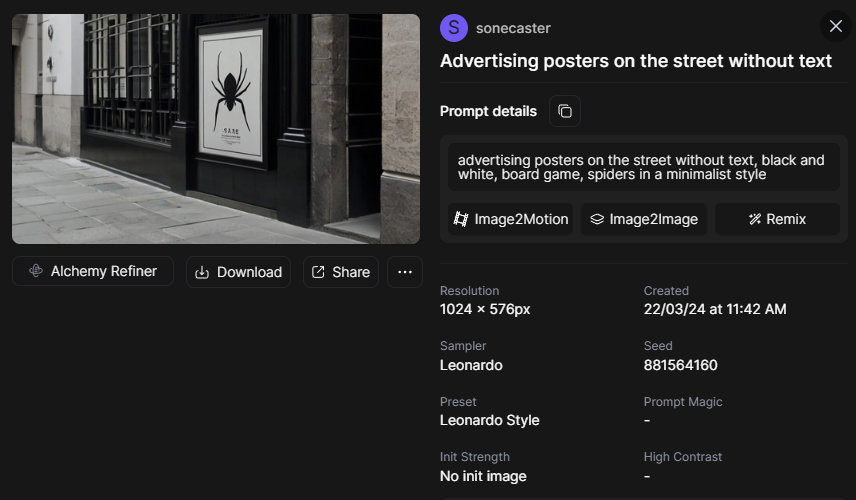This screenshot has height=500, width=856.
Task: Click the sonecaster purple avatar icon
Action: click(454, 28)
